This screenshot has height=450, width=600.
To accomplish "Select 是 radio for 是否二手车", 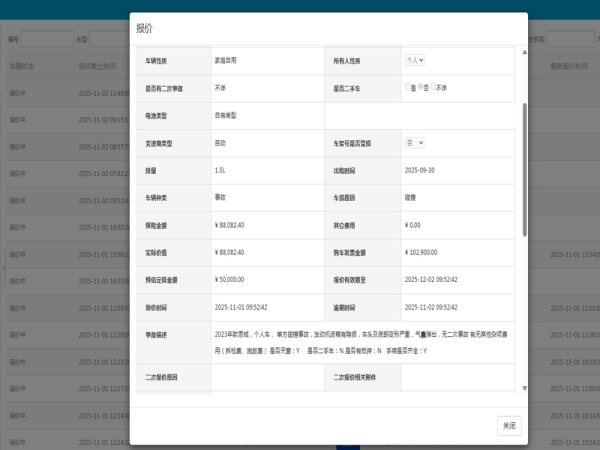I will coord(408,88).
